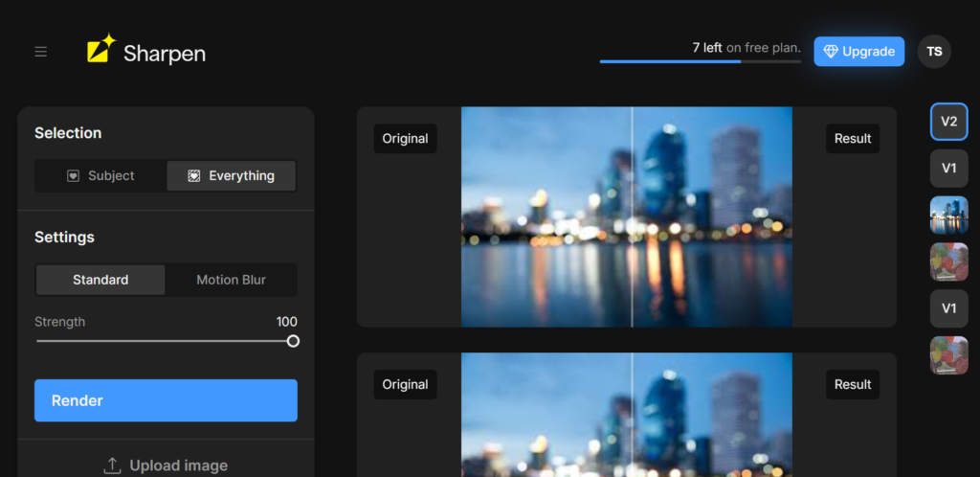Click the Sharpen logo icon
The image size is (980, 477).
click(101, 48)
